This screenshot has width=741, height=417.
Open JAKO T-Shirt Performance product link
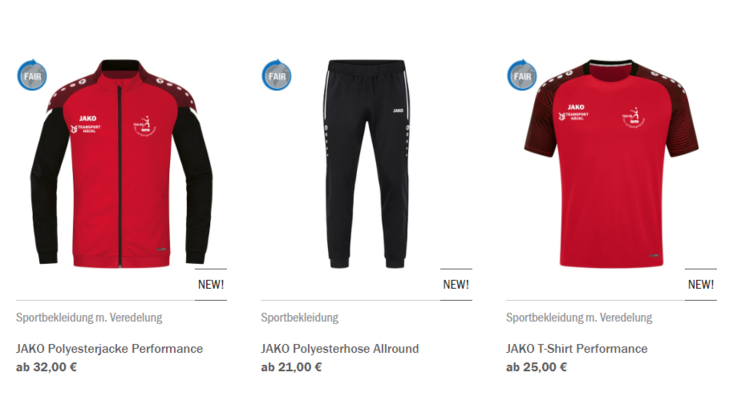pos(577,349)
